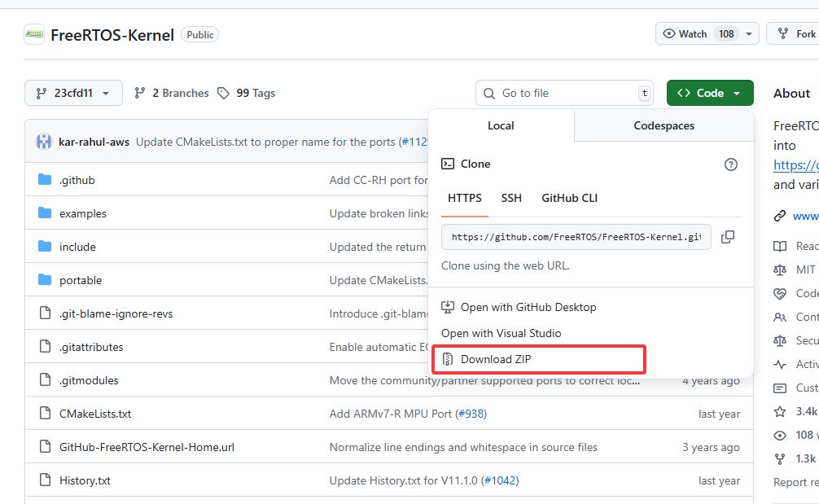This screenshot has width=819, height=504.
Task: Click the tag icon next to 99 Tags
Action: coord(224,93)
